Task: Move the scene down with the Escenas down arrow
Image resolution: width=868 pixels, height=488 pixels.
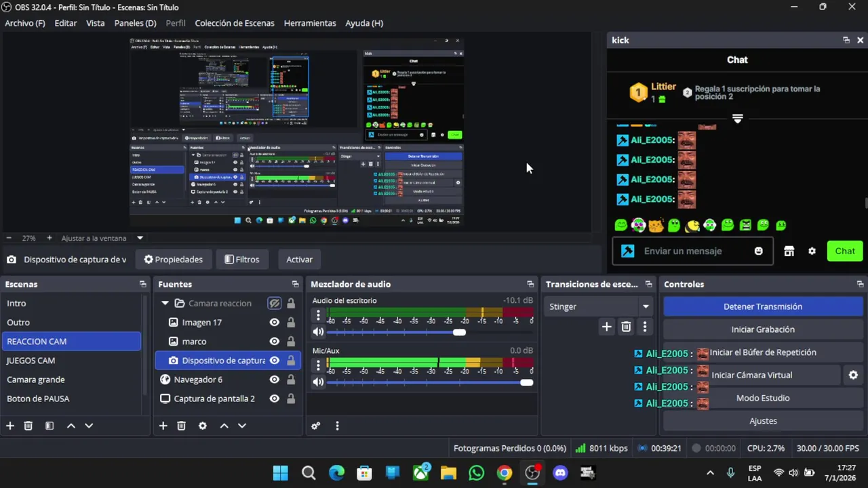Action: 89,426
